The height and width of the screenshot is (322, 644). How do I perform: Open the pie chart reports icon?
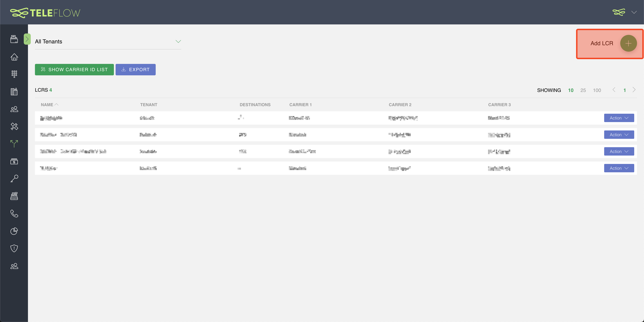pyautogui.click(x=14, y=231)
